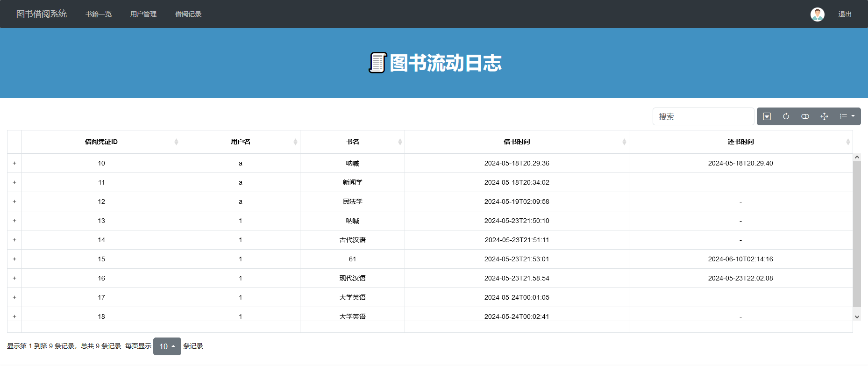Expand detail row for record 13
Image resolution: width=868 pixels, height=388 pixels.
[x=14, y=221]
